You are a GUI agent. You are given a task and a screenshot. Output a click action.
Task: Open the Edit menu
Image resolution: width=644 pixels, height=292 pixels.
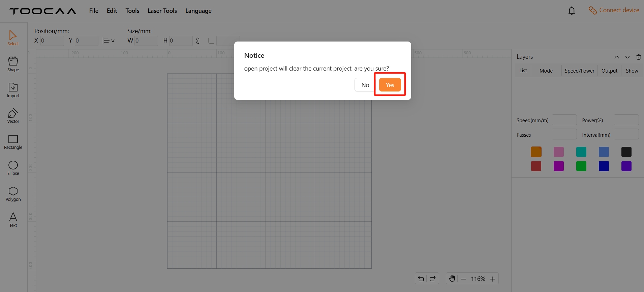click(x=112, y=11)
